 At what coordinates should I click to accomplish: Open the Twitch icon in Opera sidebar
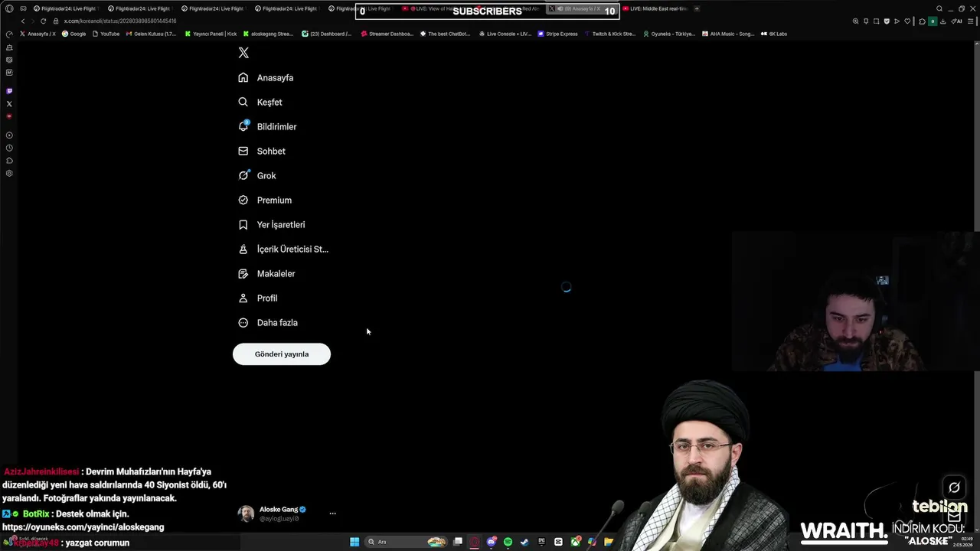pos(9,91)
